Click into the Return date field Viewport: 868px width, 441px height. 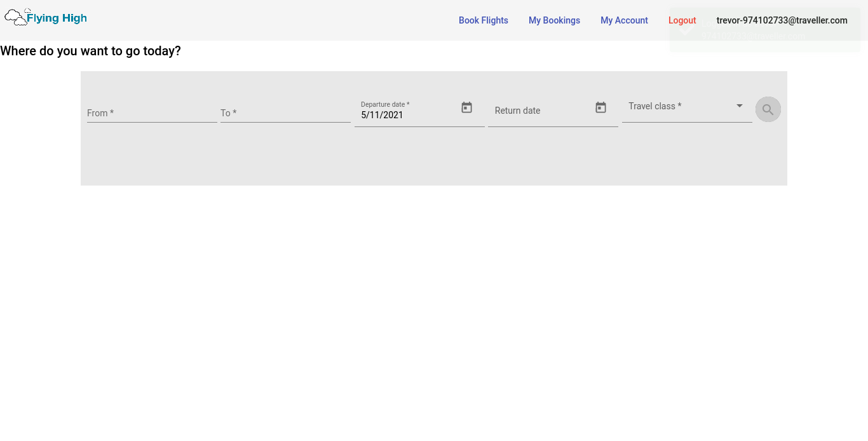click(x=540, y=111)
